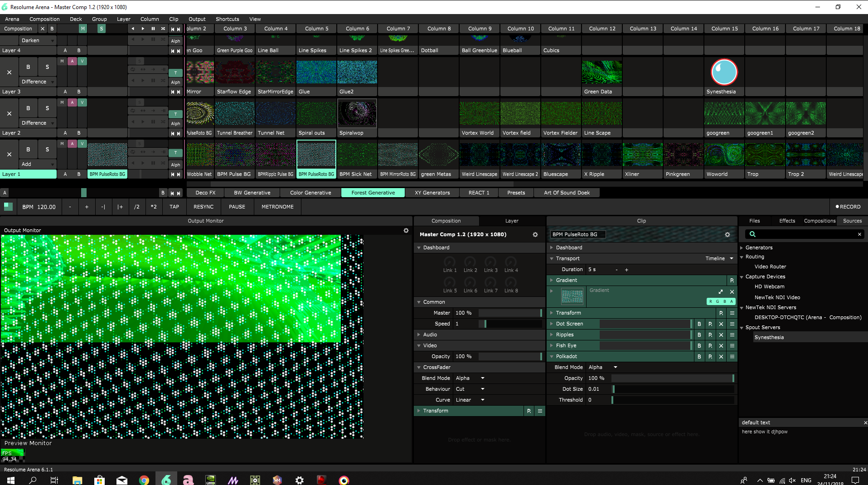Toggle the Dot Screen bypass B button
Image resolution: width=868 pixels, height=485 pixels.
click(x=699, y=324)
